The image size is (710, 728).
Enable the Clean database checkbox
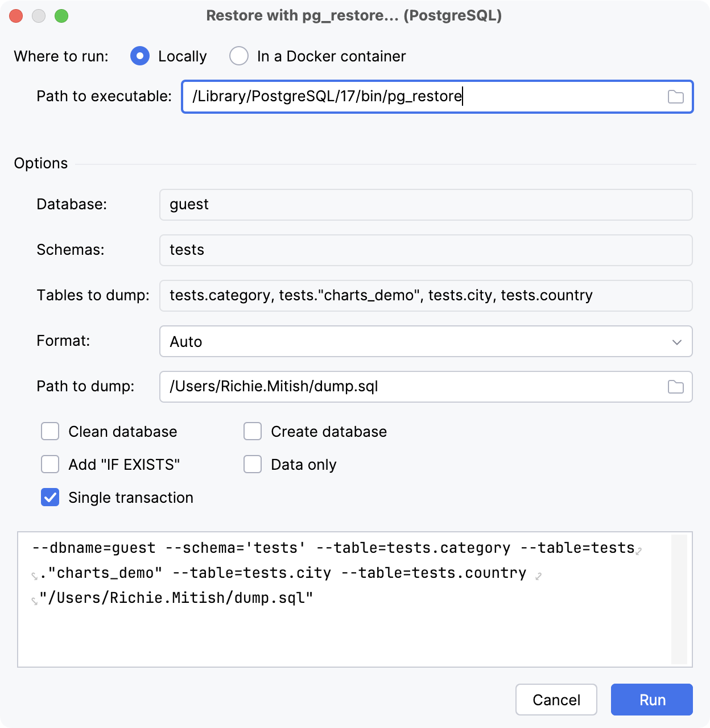point(50,432)
